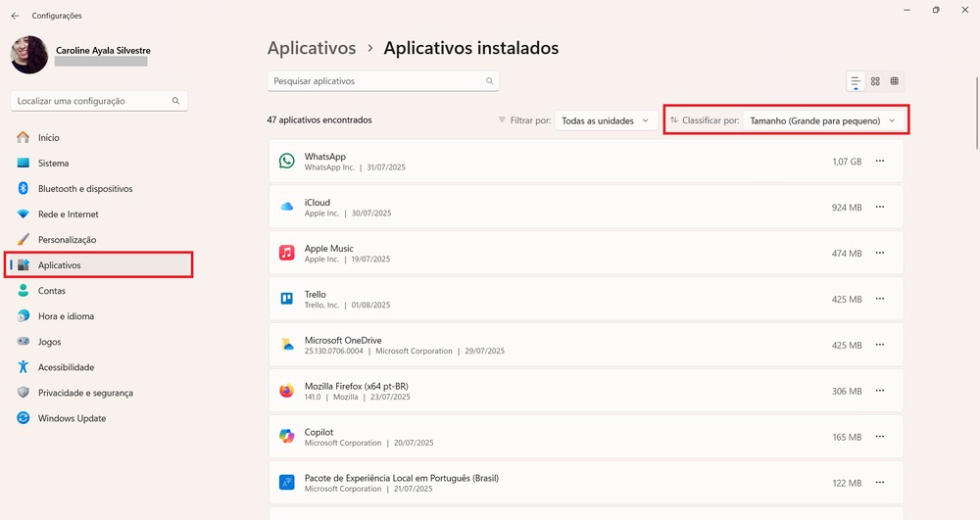
Task: Click the Mozilla Firefox icon
Action: coord(287,391)
